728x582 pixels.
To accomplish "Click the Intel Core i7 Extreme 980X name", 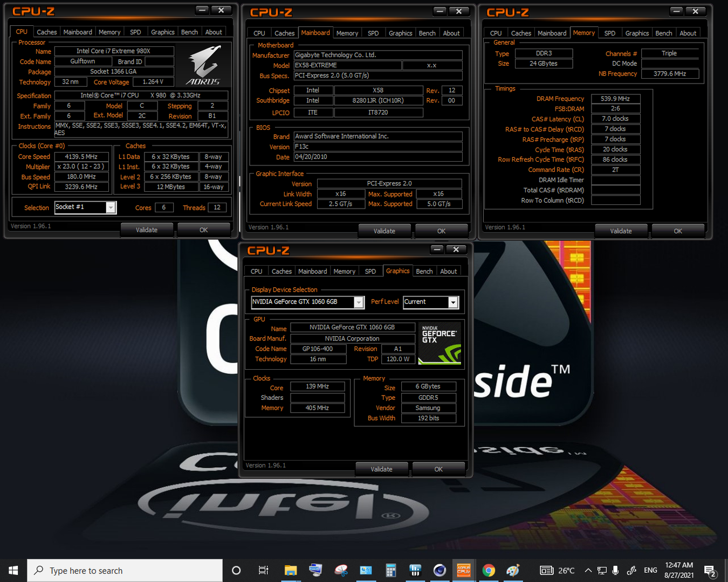I will tap(114, 51).
